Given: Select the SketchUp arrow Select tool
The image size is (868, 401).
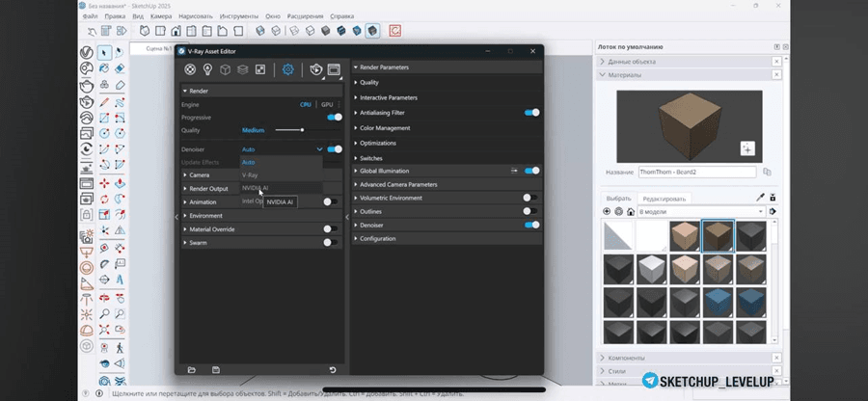Looking at the screenshot, I should point(104,53).
